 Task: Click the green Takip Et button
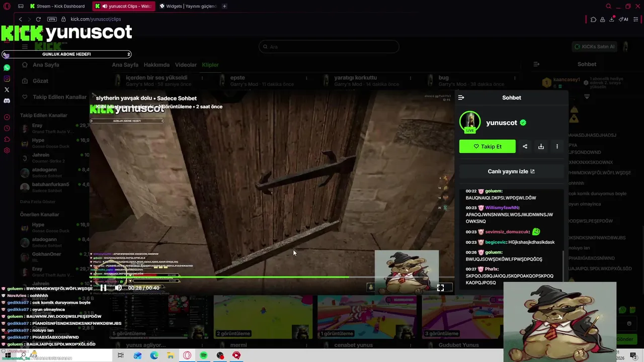pos(487,146)
